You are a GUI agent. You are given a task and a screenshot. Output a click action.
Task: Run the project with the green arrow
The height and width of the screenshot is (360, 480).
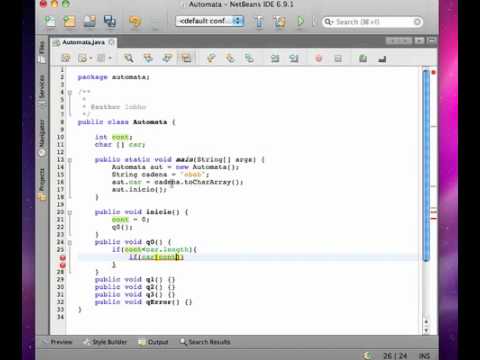coord(300,21)
